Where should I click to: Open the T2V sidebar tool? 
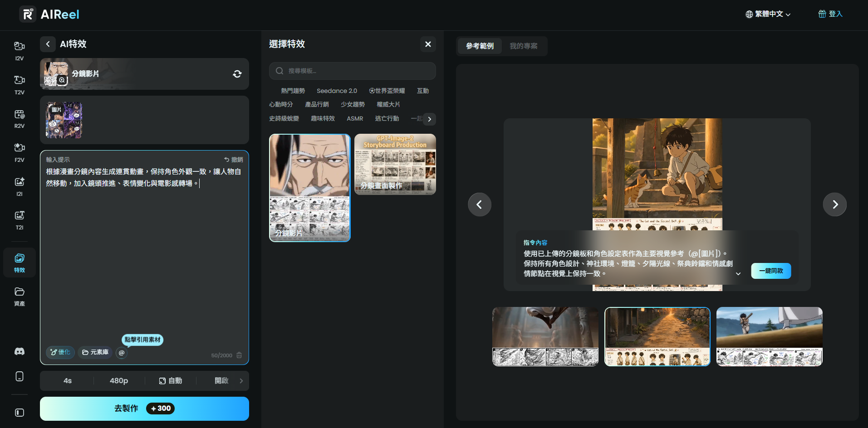[x=19, y=85]
